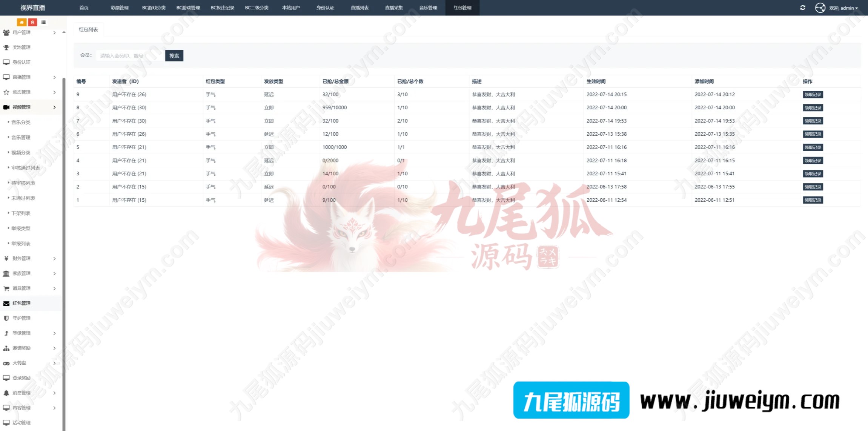Viewport: 868px width, 431px height.
Task: Click the 搜索 search button
Action: click(174, 56)
